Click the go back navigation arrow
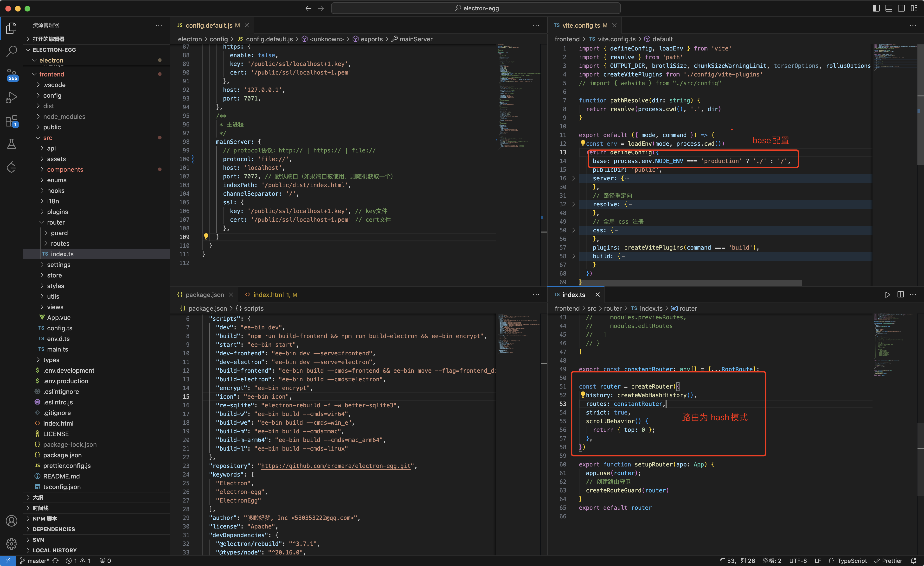 point(308,8)
